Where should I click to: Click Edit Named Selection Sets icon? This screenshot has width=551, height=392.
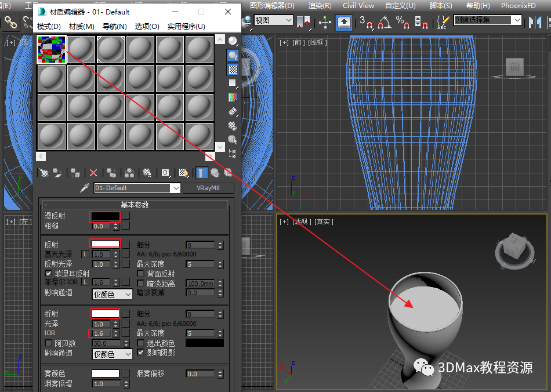pyautogui.click(x=443, y=22)
